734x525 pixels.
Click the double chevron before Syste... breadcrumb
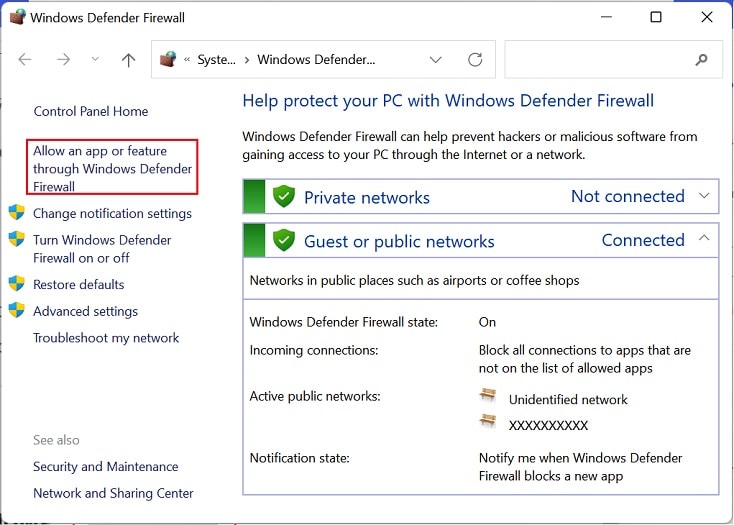click(x=187, y=60)
